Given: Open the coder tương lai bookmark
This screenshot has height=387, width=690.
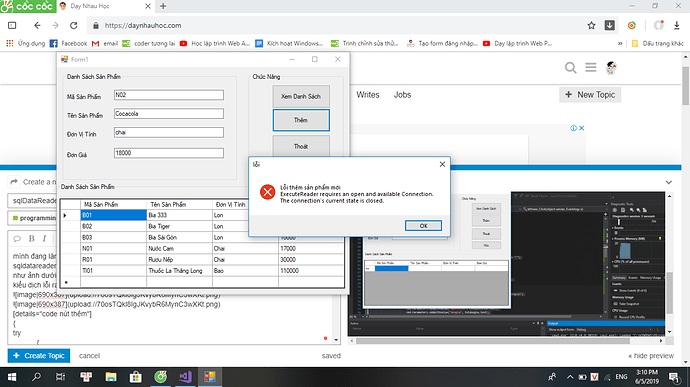Looking at the screenshot, I should coord(149,44).
